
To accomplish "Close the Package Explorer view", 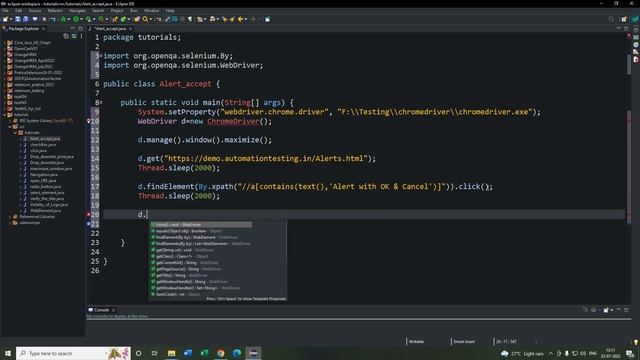I will (x=43, y=29).
